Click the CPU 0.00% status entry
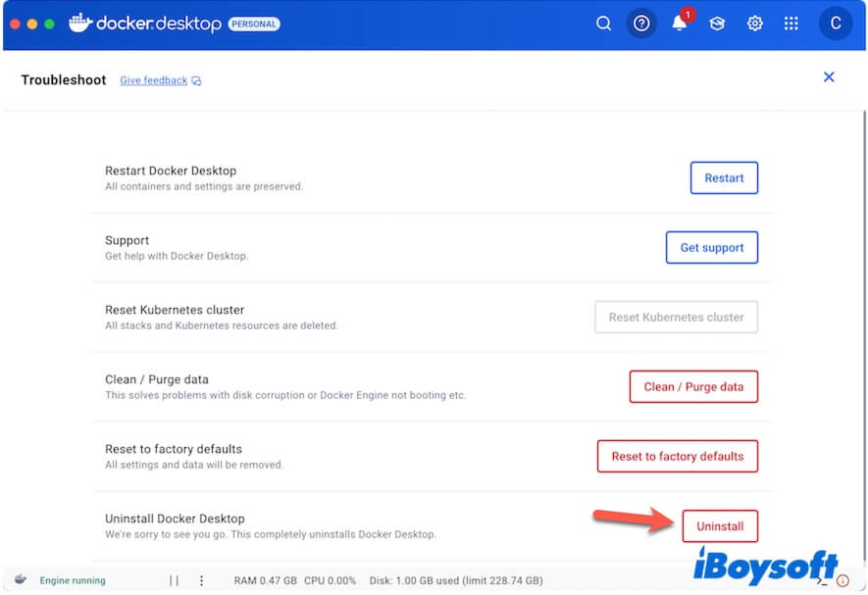Screen dimensions: 868x595 (x=330, y=580)
